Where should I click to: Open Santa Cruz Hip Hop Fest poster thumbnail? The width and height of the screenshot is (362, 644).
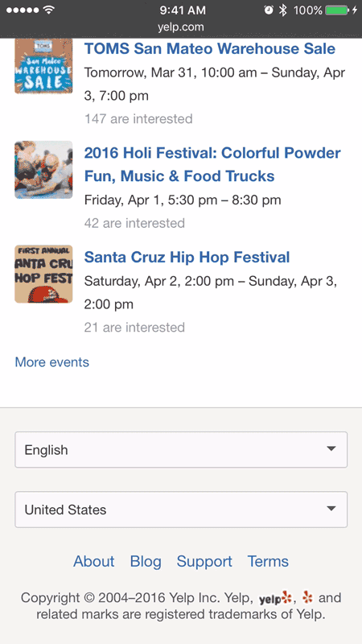(x=43, y=275)
